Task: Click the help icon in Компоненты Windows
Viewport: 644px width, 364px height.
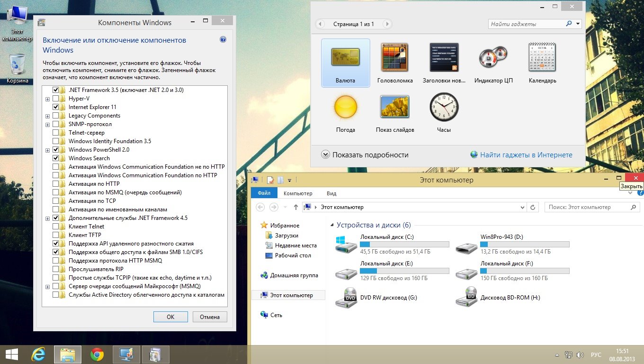Action: [x=223, y=40]
